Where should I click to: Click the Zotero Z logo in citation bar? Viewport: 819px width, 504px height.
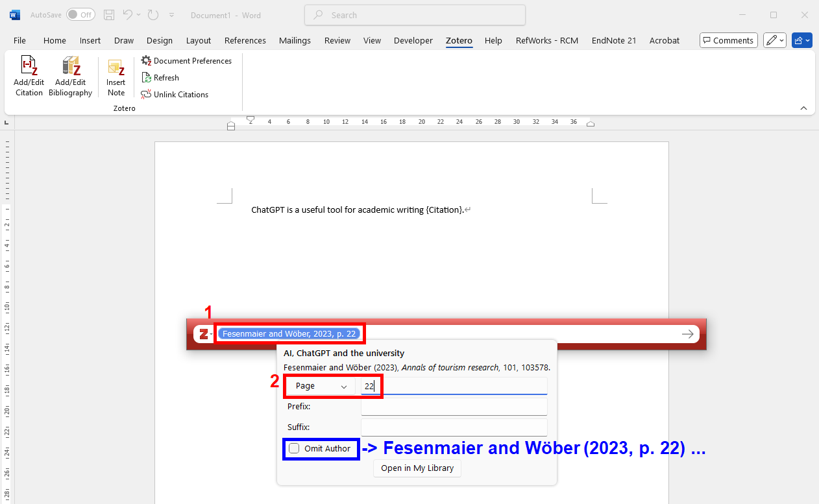pos(204,334)
